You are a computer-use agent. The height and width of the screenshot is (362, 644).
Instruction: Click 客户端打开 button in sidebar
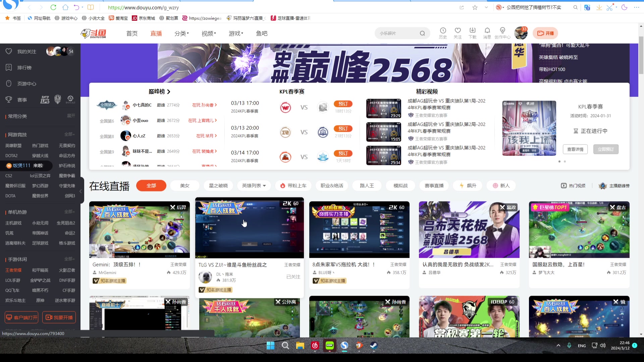coord(21,317)
